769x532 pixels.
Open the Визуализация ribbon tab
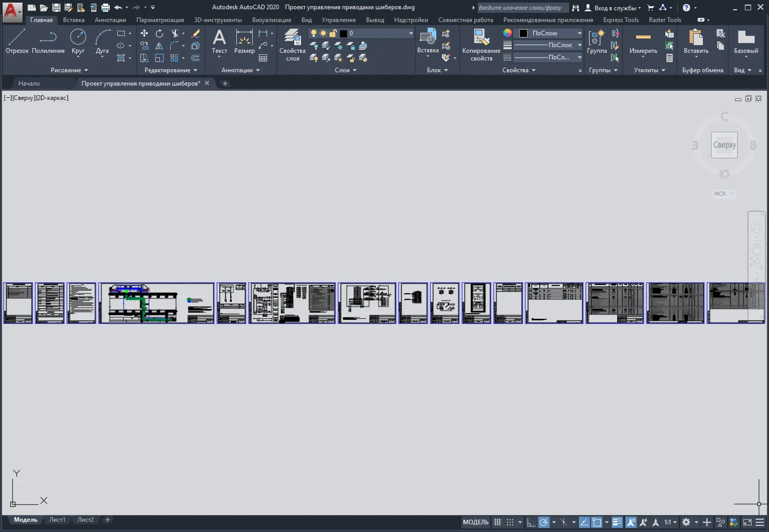272,20
